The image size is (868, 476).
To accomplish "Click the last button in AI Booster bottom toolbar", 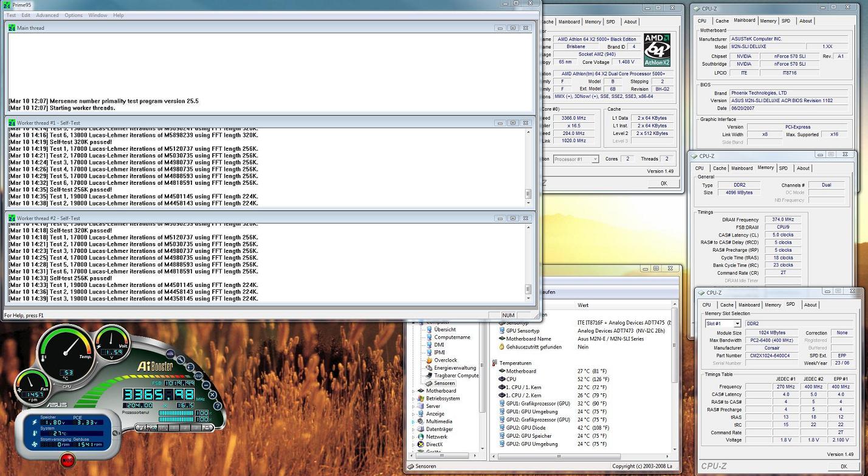I will (x=207, y=428).
